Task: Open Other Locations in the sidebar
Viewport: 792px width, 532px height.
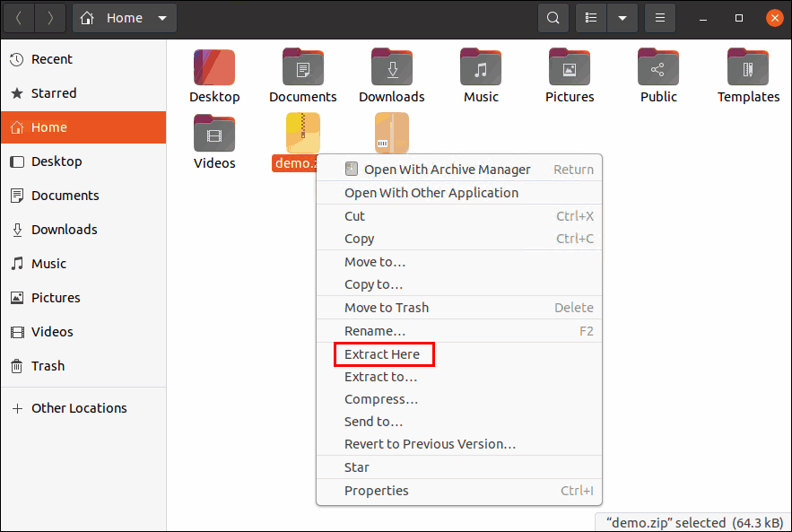Action: coord(83,408)
